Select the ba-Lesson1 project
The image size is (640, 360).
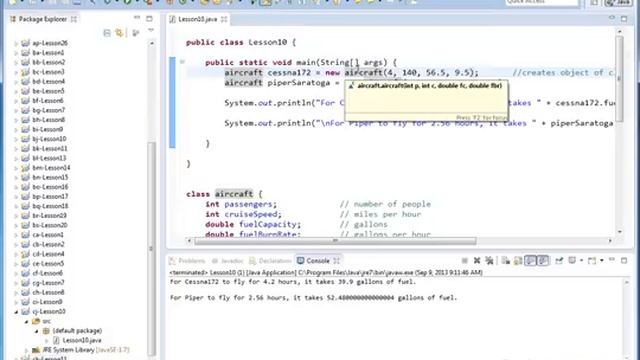(48, 53)
